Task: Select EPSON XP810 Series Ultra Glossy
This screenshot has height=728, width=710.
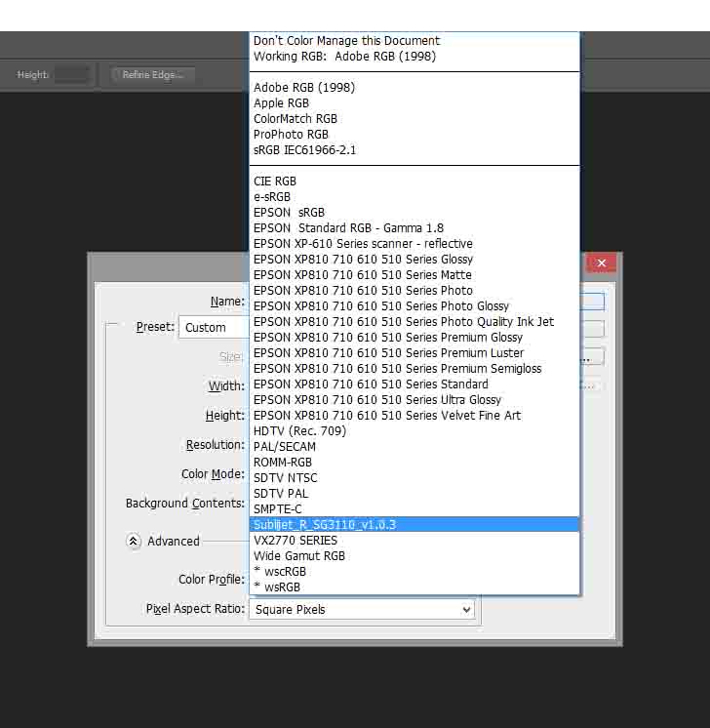Action: point(414,400)
